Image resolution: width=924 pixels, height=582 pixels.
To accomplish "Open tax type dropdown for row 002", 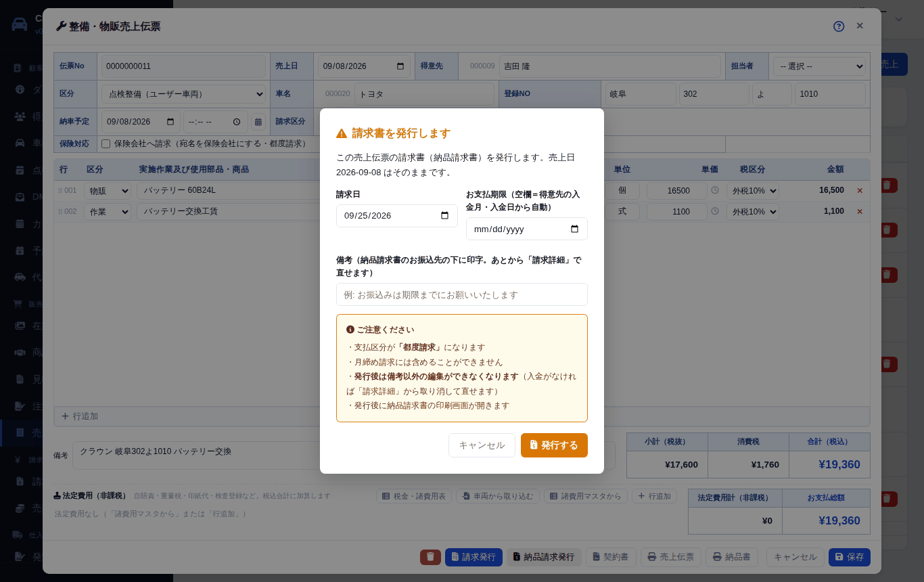I will tap(753, 212).
